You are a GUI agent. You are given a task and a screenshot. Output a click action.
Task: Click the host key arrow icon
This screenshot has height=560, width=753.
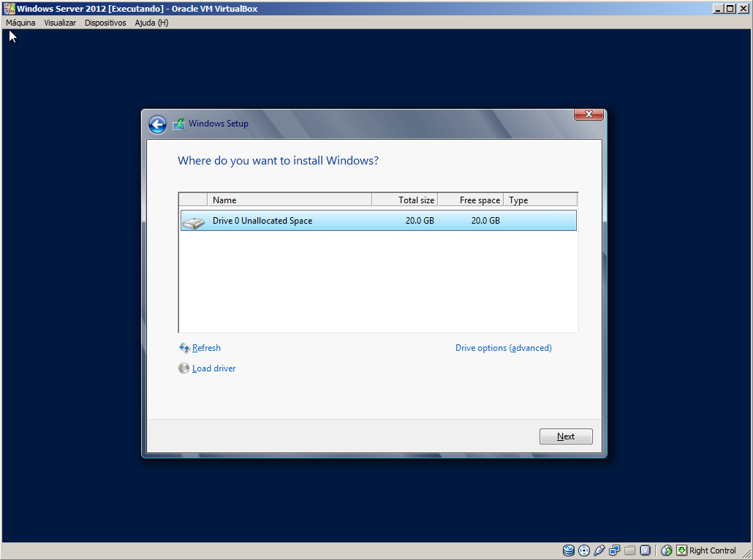[681, 550]
